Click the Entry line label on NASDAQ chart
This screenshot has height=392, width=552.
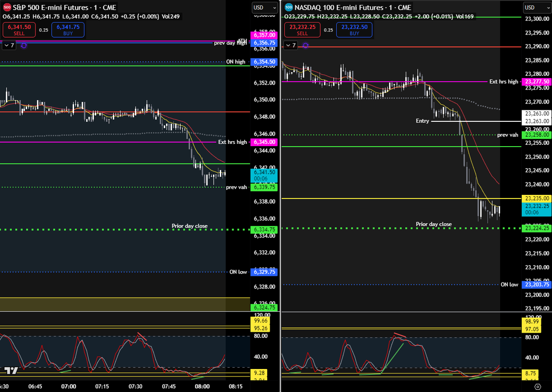(422, 121)
